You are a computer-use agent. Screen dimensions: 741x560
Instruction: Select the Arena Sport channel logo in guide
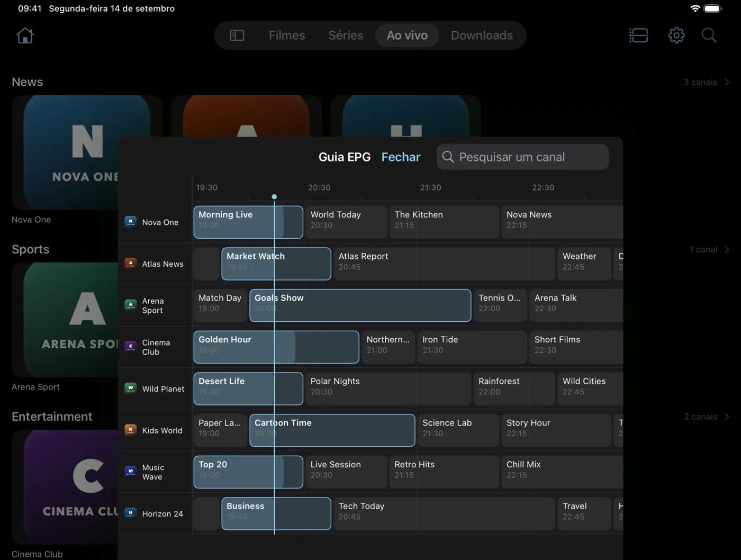coord(130,305)
